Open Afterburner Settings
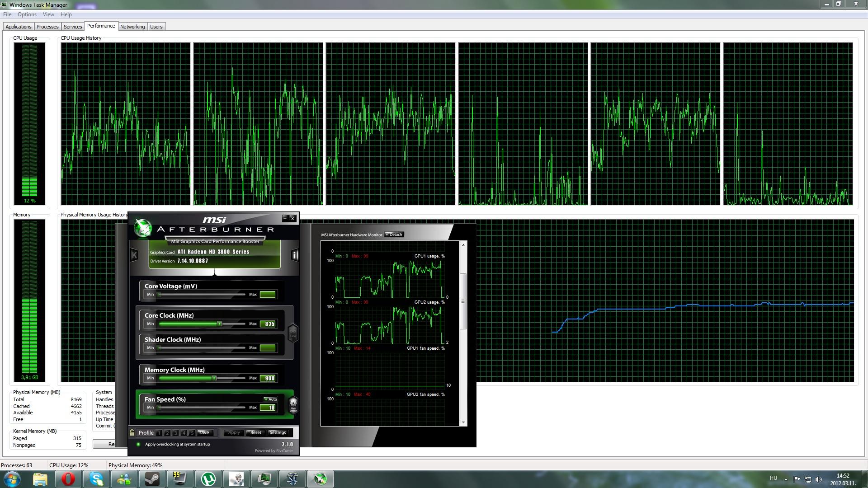This screenshot has width=868, height=488. (278, 433)
